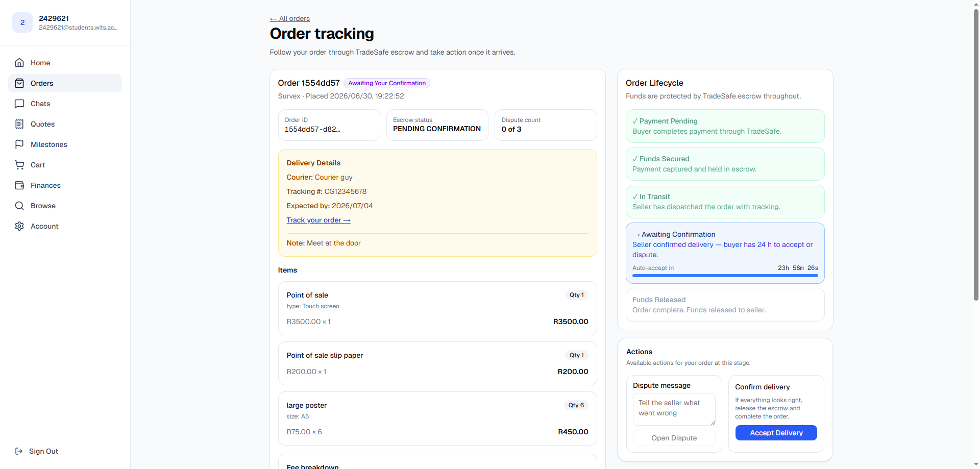Click the Account gear icon

(19, 226)
